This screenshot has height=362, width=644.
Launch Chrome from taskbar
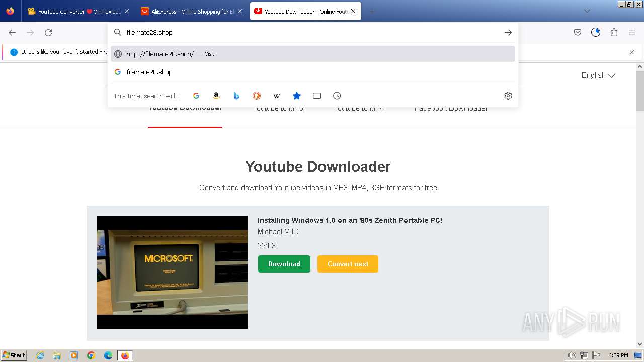91,355
